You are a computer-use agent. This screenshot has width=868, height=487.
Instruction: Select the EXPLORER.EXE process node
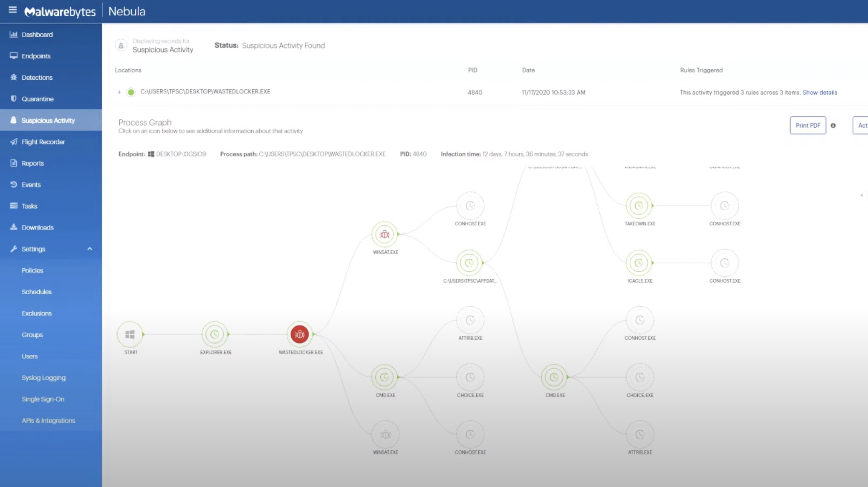(x=215, y=334)
